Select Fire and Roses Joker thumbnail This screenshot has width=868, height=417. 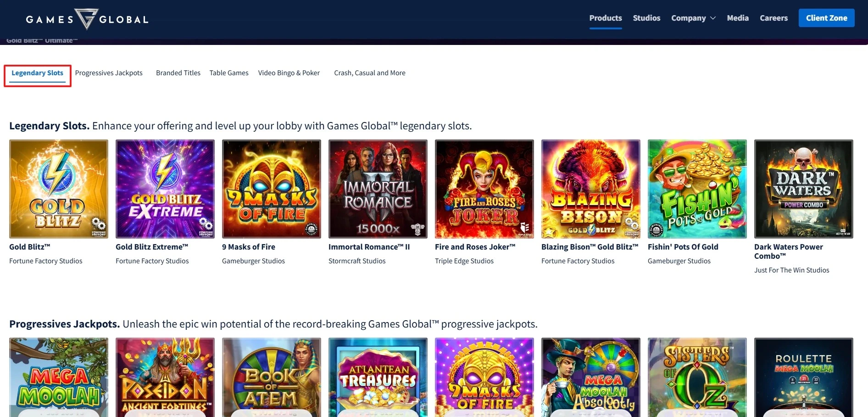pyautogui.click(x=484, y=189)
